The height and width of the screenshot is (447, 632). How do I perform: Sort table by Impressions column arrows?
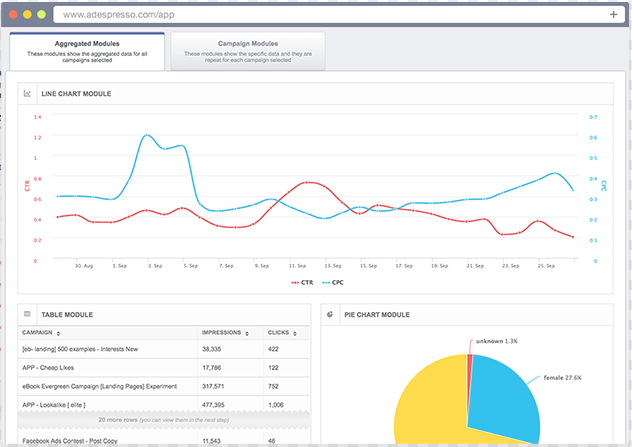coord(247,333)
